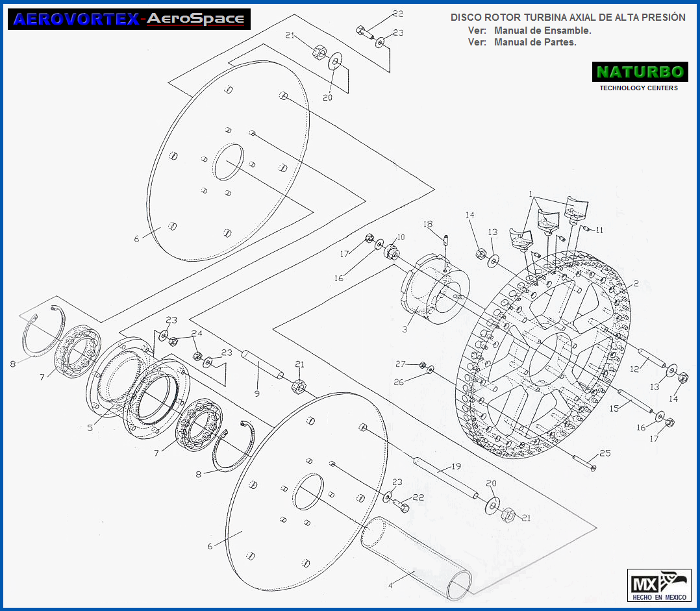Viewport: 700px width, 611px height.
Task: Click part number label '5' near bearing housing
Action: [90, 427]
